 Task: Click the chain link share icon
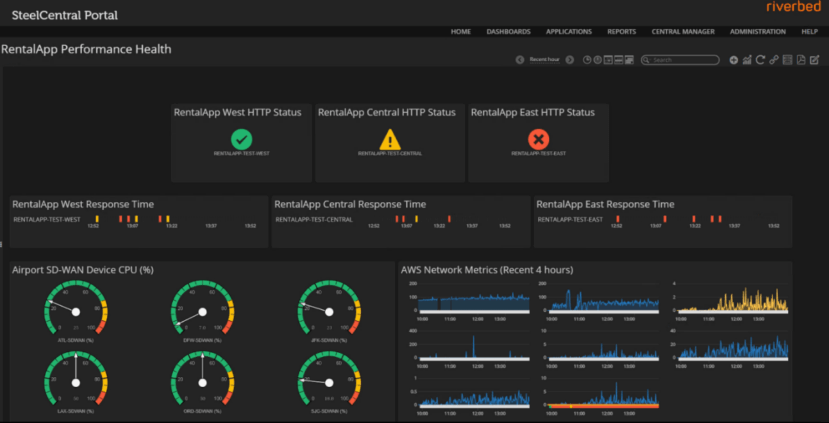click(774, 60)
